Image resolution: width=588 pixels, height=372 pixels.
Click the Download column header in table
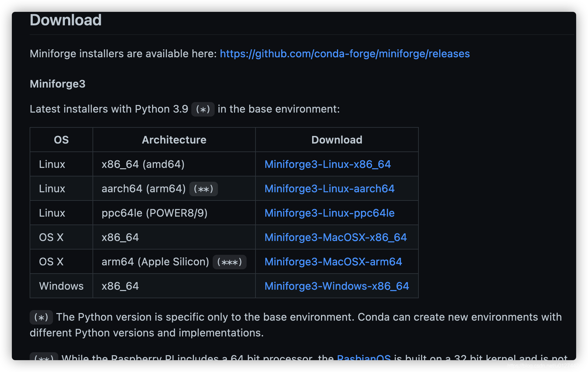coord(337,140)
